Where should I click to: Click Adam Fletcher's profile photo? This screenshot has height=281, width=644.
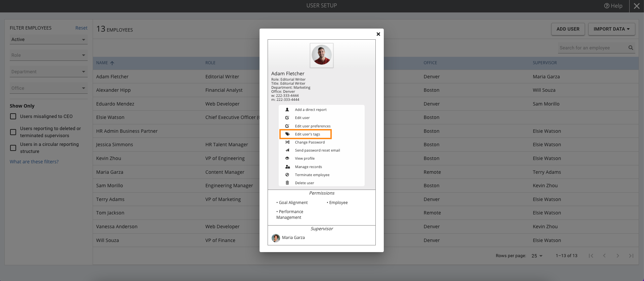pyautogui.click(x=322, y=55)
